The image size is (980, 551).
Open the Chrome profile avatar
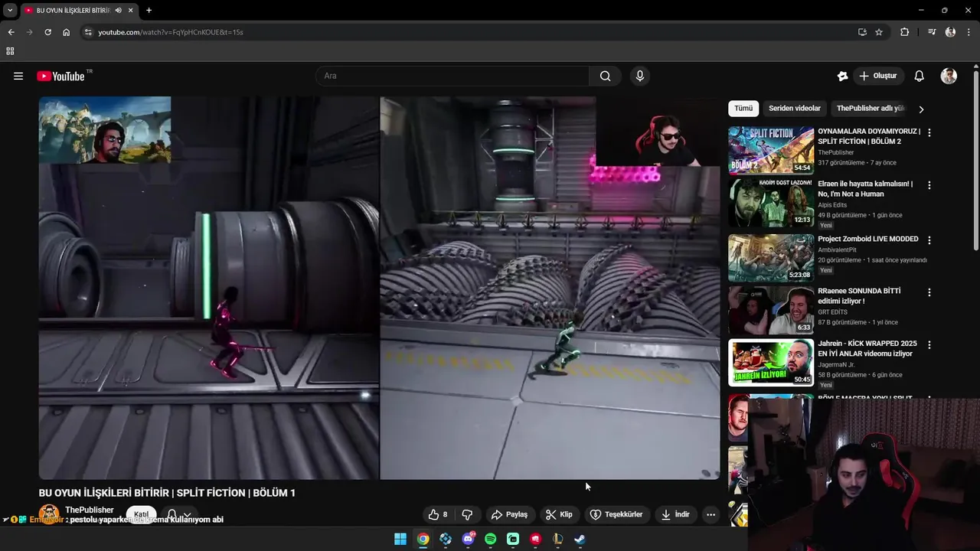(x=950, y=32)
